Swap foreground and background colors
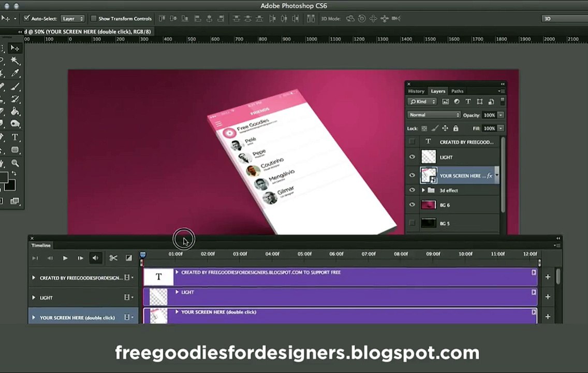 coord(14,174)
